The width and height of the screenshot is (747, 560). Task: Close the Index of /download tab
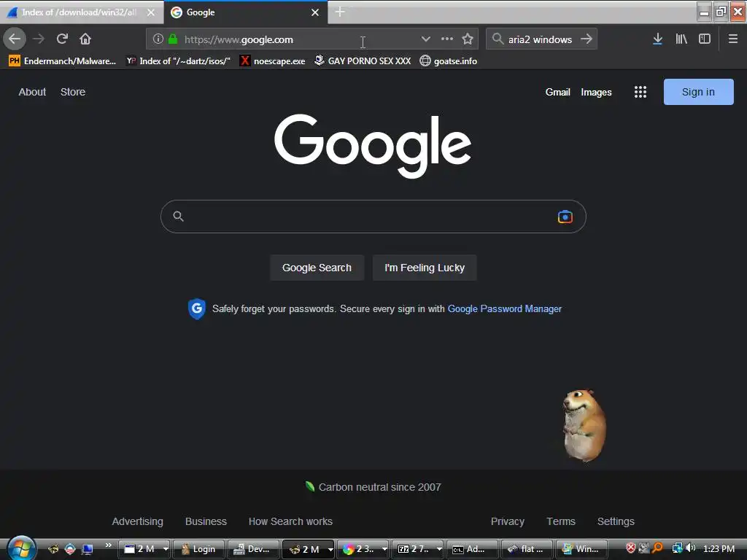[x=150, y=12]
